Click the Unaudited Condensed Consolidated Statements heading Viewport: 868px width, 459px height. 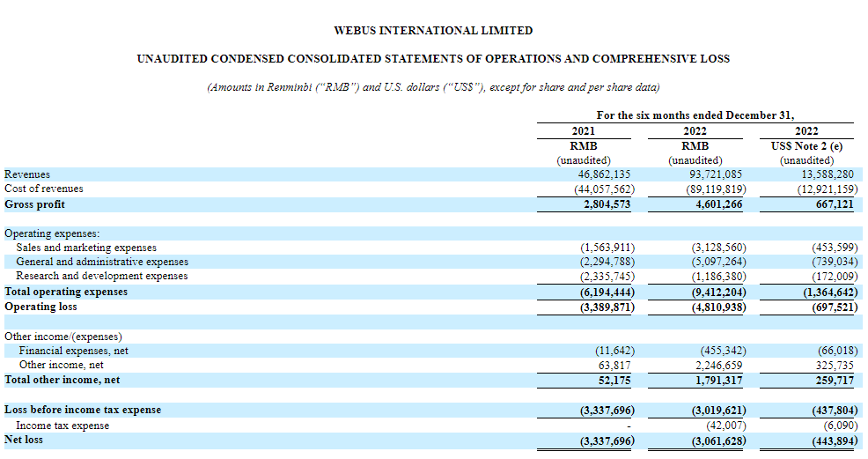click(x=433, y=59)
